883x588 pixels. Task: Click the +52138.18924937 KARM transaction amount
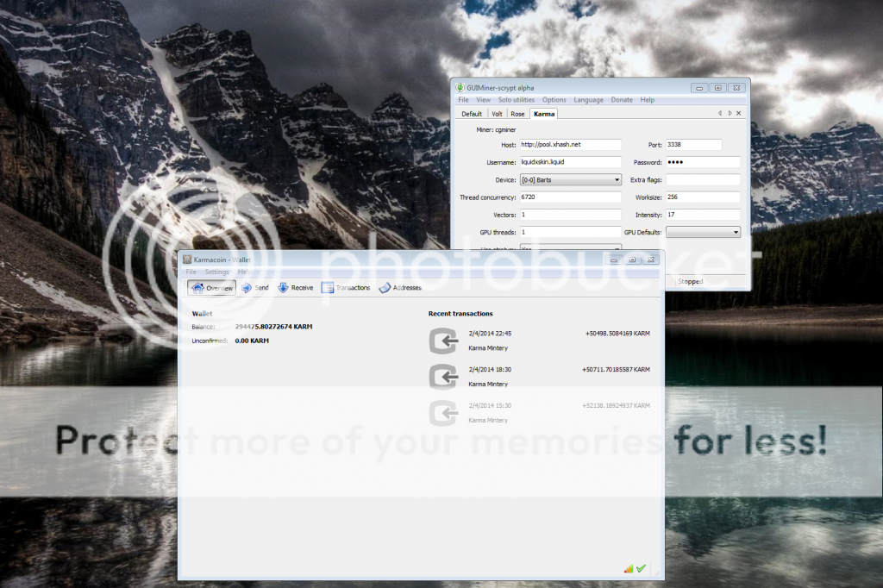click(x=616, y=405)
